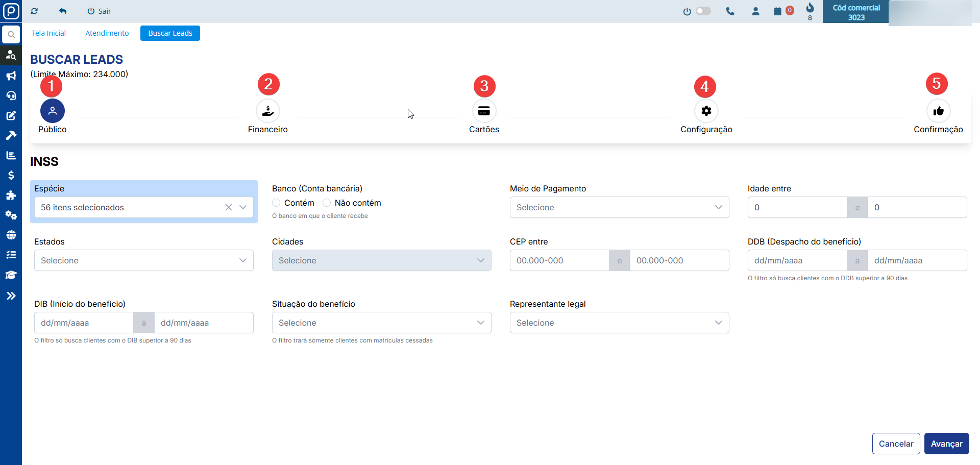Screen dimensions: 980x465
Task: Click the megaphone icon in sidebar
Action: pos(11,76)
